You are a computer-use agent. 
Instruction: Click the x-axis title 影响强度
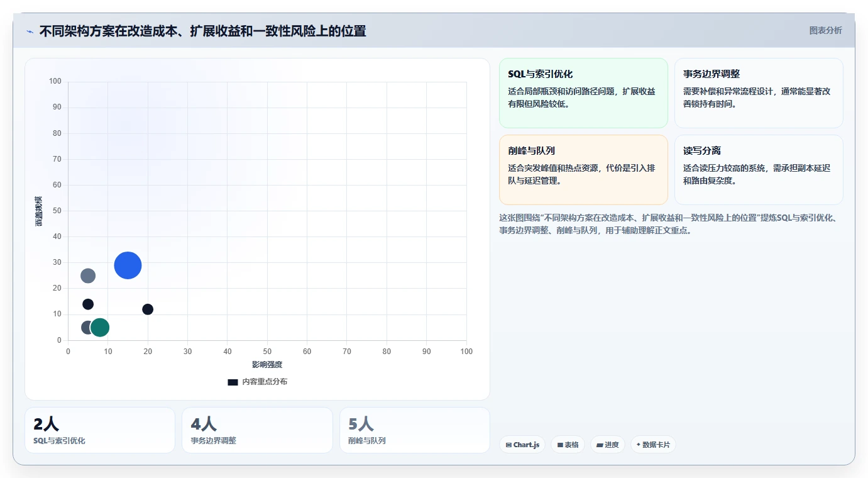click(x=267, y=365)
